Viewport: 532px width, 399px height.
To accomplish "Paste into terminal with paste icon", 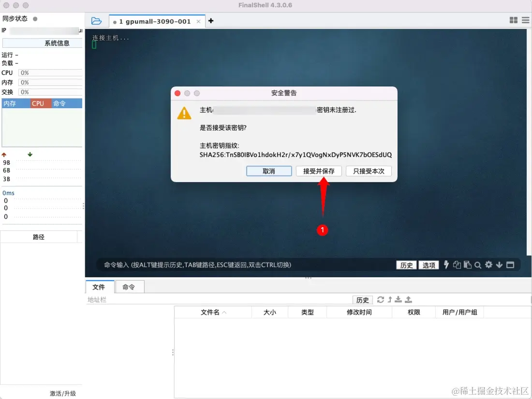I will point(468,265).
